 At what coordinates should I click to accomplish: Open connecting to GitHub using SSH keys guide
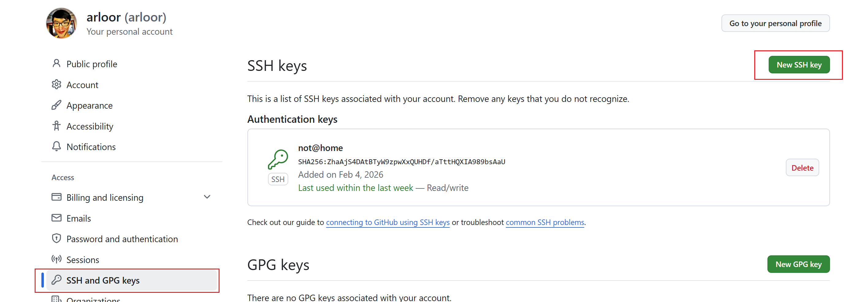pos(388,223)
